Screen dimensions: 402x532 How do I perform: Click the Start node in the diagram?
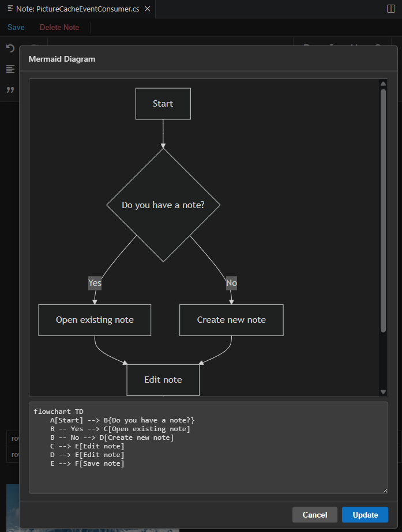[x=163, y=104]
